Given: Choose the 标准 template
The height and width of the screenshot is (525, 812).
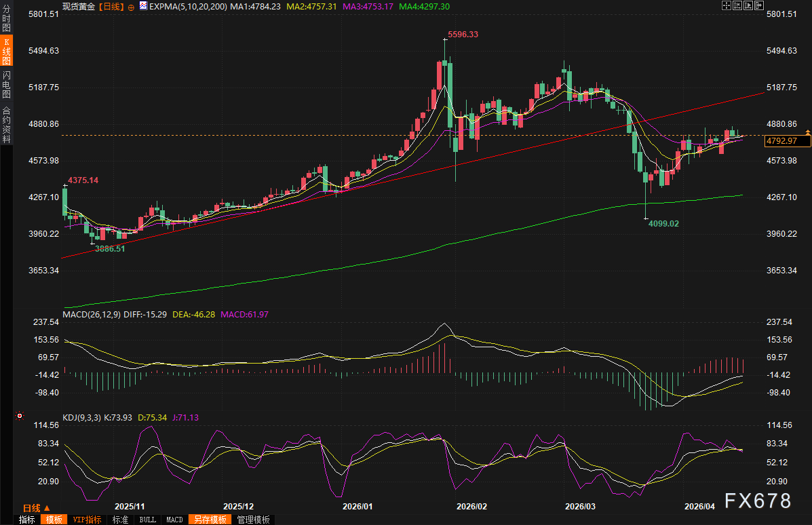Looking at the screenshot, I should pyautogui.click(x=121, y=520).
